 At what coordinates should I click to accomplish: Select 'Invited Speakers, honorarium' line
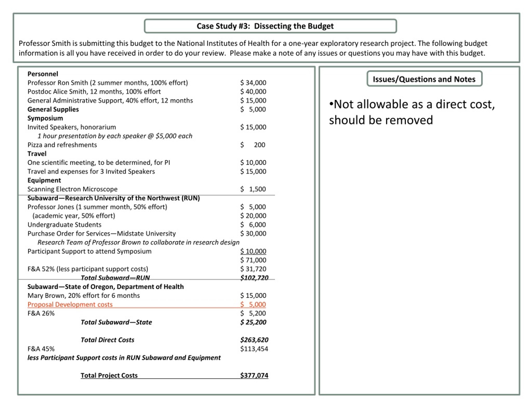coord(71,127)
